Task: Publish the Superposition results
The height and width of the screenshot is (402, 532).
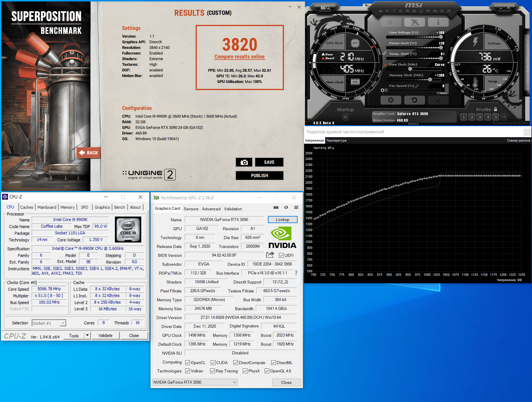Action: 260,176
